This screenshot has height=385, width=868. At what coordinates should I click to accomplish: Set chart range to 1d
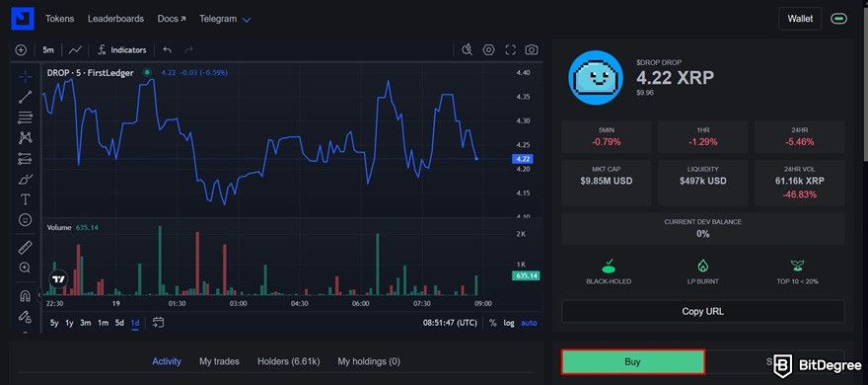pyautogui.click(x=135, y=323)
